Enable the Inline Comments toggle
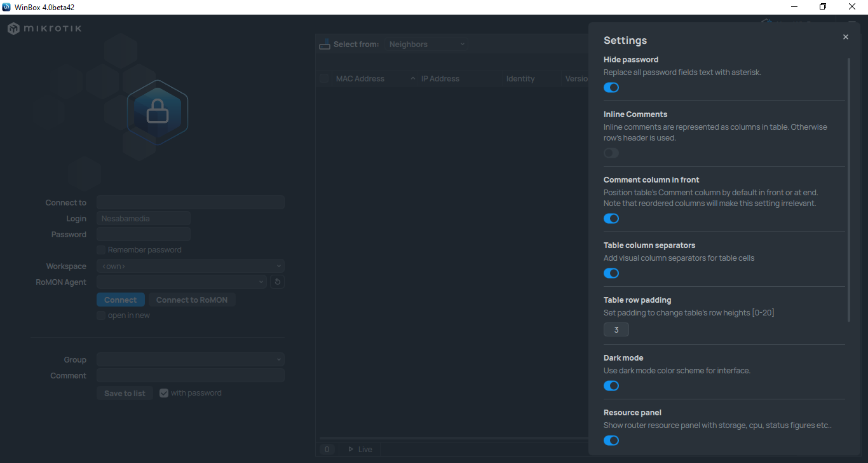This screenshot has height=463, width=868. (x=611, y=153)
